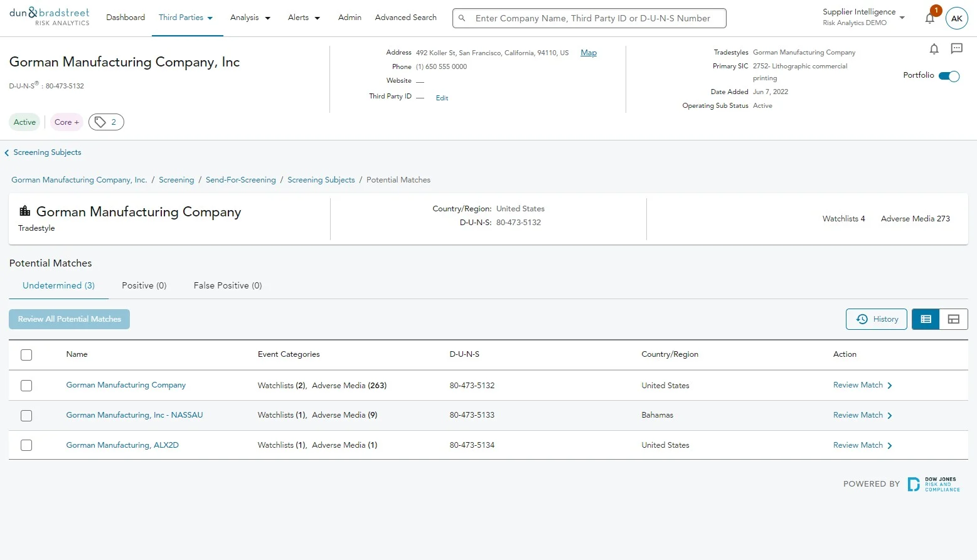Expand the Third Parties dropdown menu

[x=186, y=18]
